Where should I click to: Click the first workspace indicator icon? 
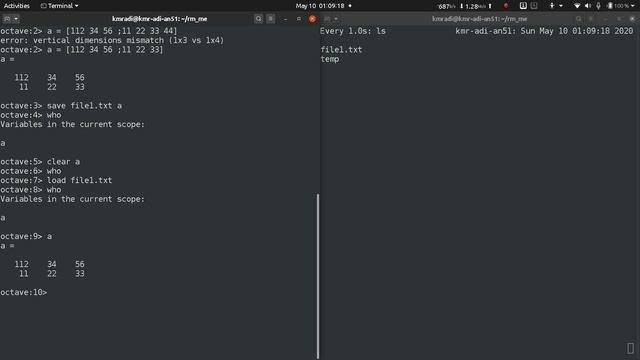[523, 6]
